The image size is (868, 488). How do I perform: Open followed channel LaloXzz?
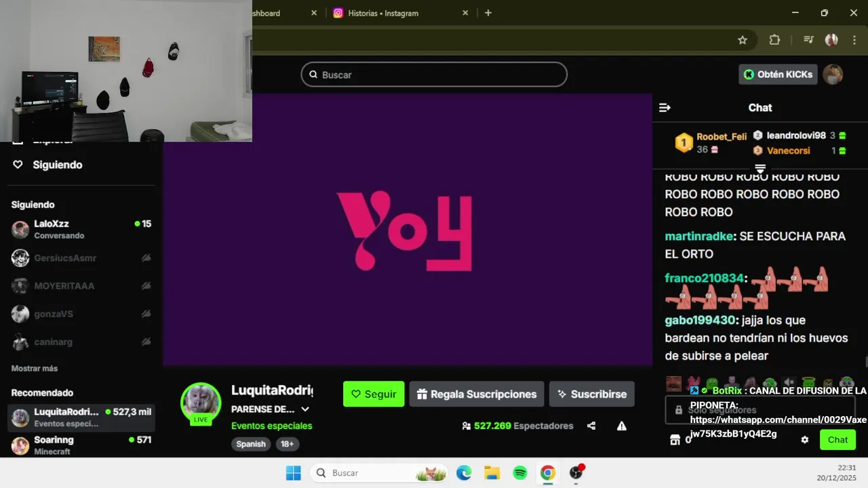pyautogui.click(x=81, y=229)
